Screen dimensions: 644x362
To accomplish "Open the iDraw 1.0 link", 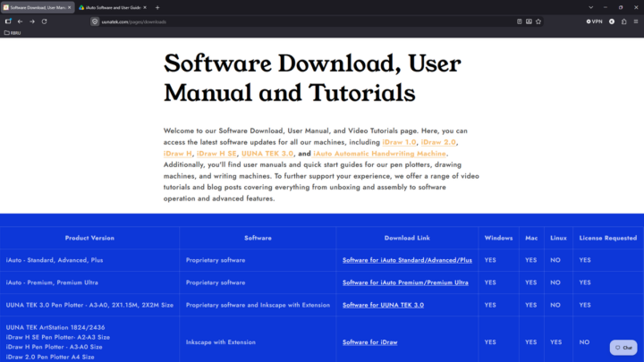I will 399,142.
